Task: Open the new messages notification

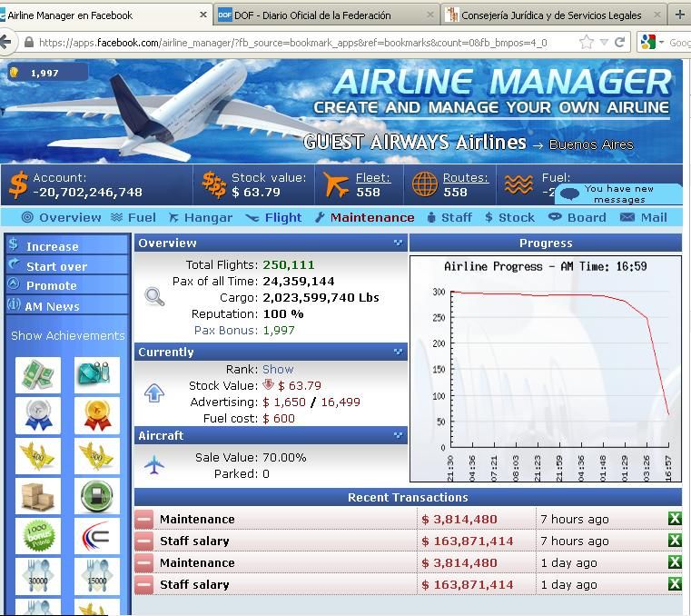Action: click(618, 194)
